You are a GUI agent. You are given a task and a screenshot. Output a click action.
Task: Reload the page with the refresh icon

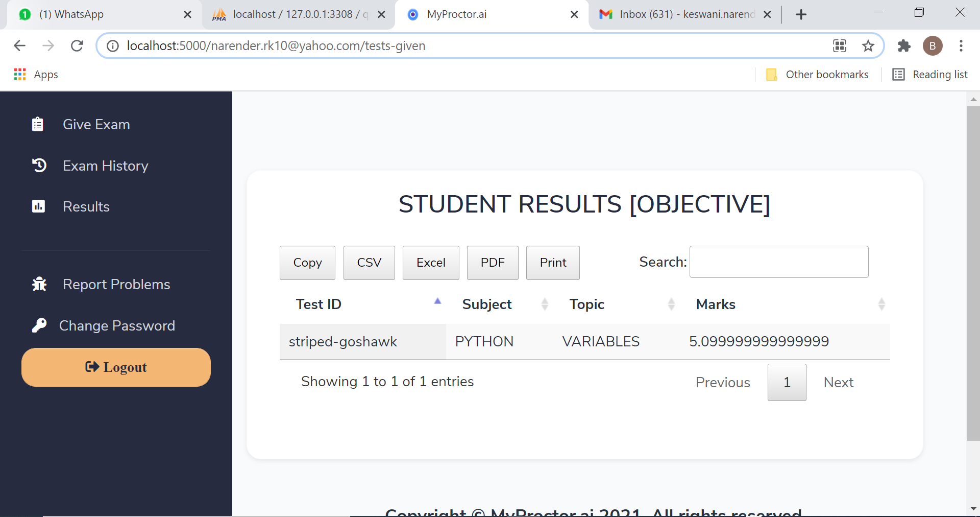(77, 46)
